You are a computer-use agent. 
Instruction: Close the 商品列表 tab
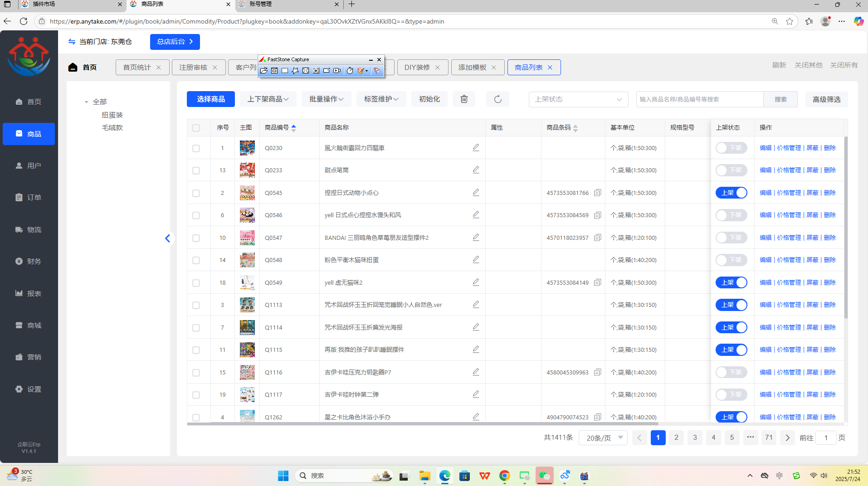point(550,67)
